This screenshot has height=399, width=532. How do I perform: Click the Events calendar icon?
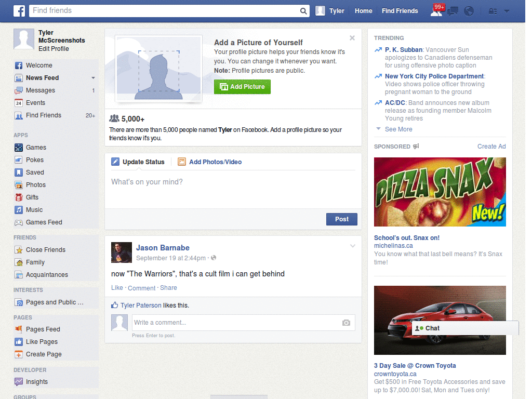click(x=19, y=103)
